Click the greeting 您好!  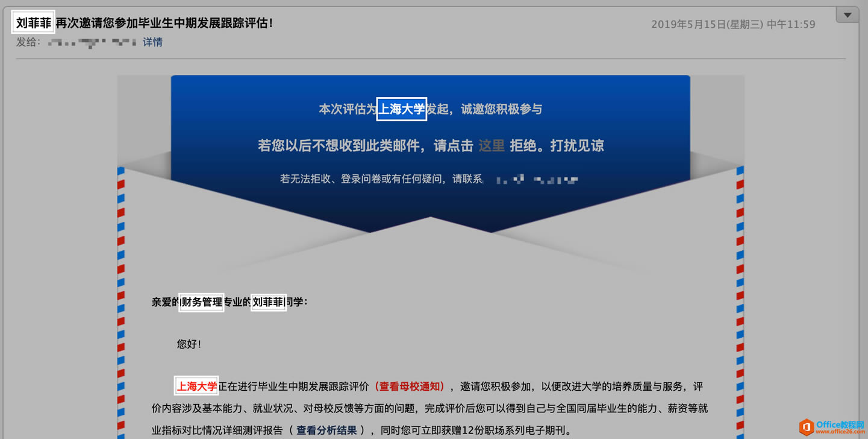click(189, 344)
